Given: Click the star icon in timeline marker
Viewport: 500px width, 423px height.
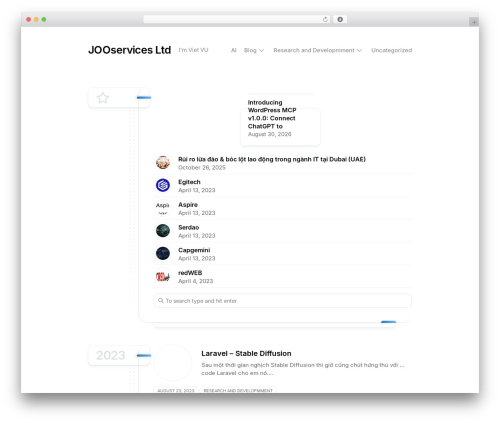Looking at the screenshot, I should pyautogui.click(x=103, y=98).
